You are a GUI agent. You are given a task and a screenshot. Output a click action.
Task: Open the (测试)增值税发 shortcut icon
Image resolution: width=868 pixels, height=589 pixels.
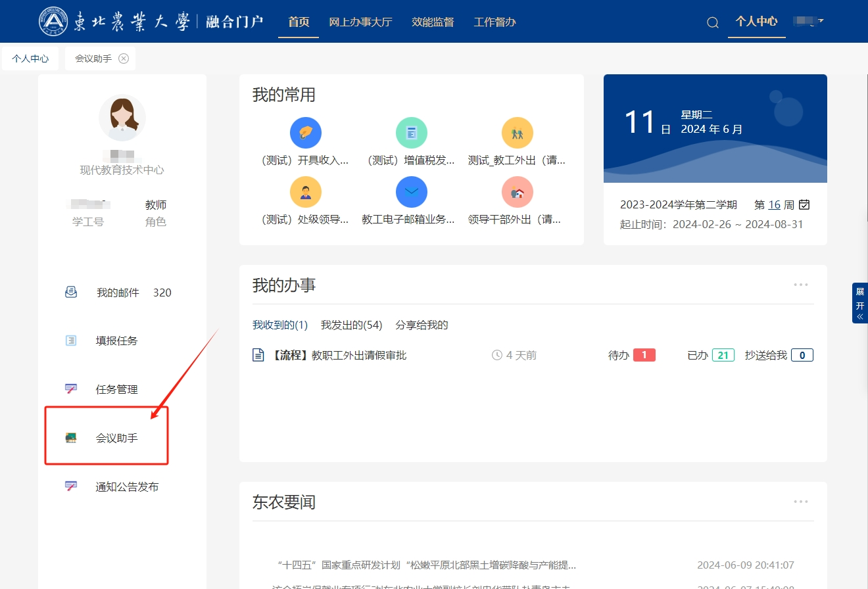pyautogui.click(x=411, y=133)
